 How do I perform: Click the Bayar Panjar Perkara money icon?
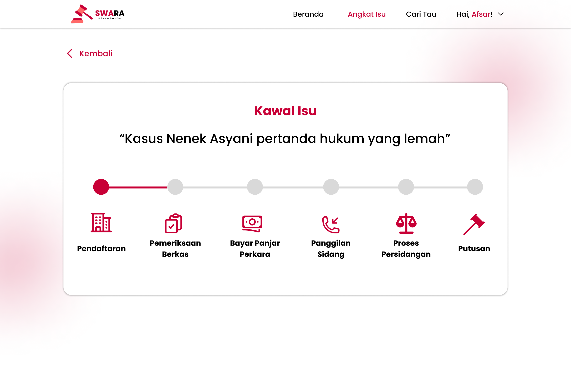pos(252,223)
